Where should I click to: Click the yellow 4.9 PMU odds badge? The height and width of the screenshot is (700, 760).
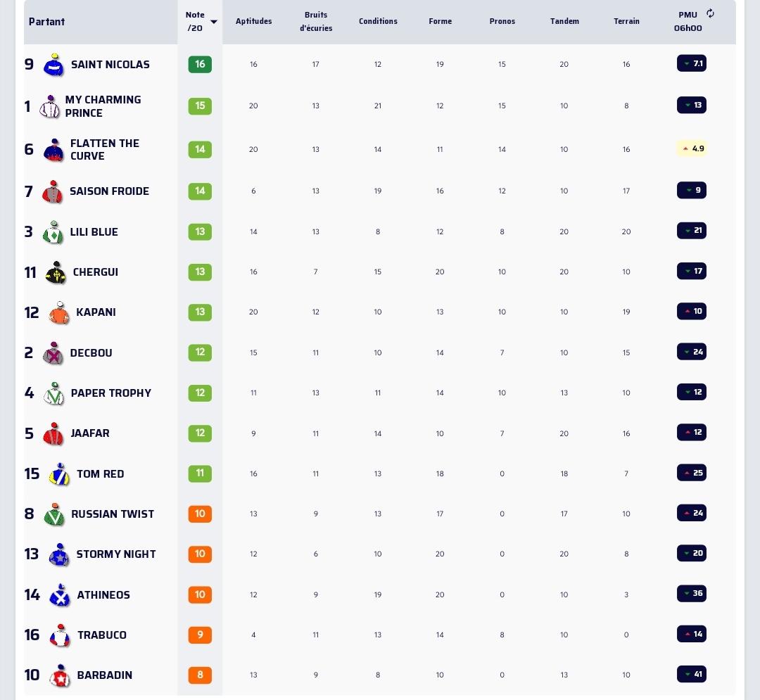692,148
